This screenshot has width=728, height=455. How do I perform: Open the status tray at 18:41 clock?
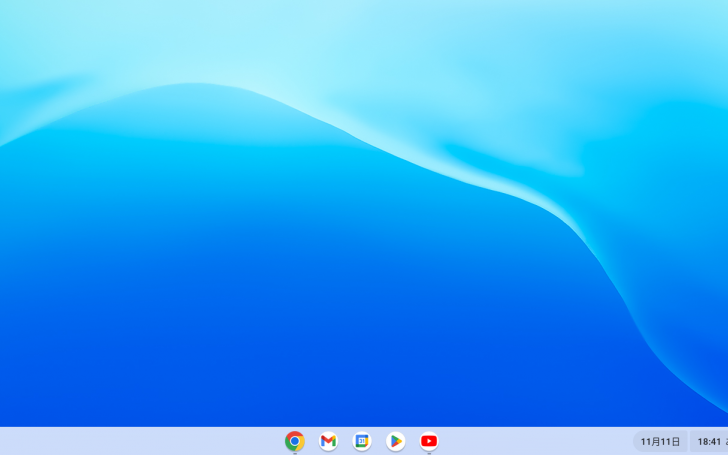[708, 441]
